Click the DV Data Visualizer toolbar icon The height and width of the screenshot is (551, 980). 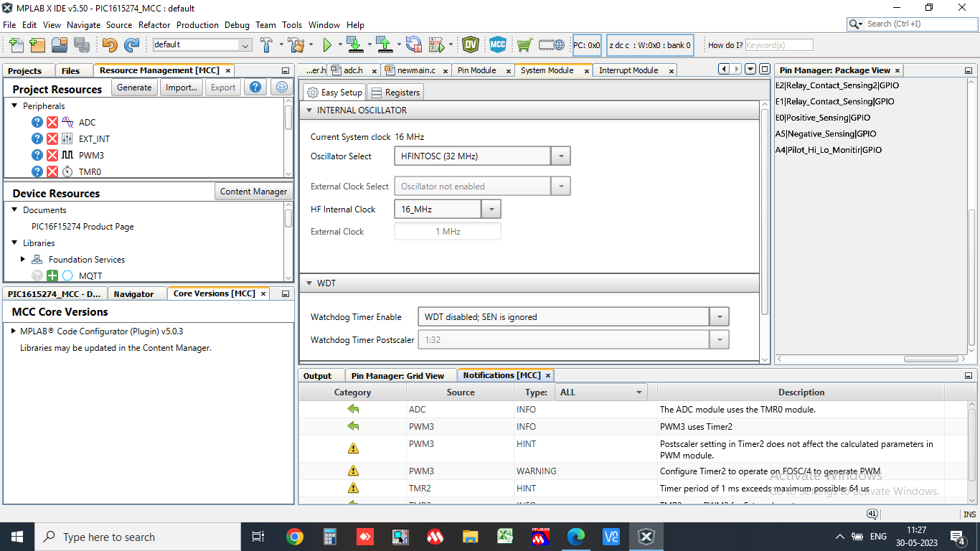[x=471, y=44]
